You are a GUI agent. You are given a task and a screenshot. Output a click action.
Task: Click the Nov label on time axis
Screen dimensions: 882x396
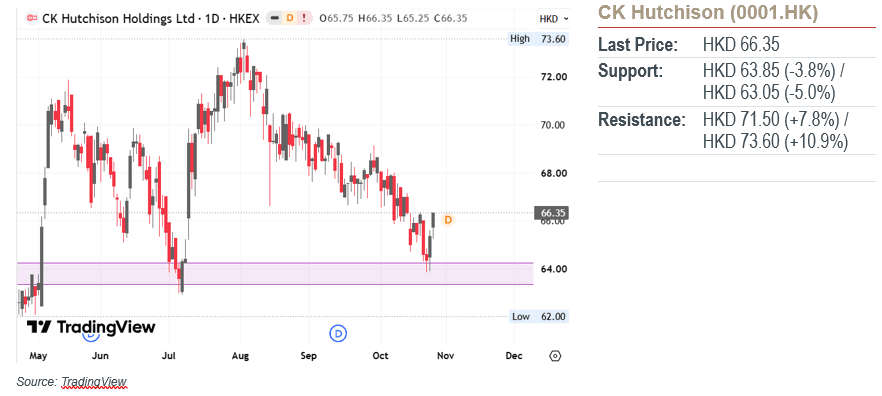coord(446,356)
